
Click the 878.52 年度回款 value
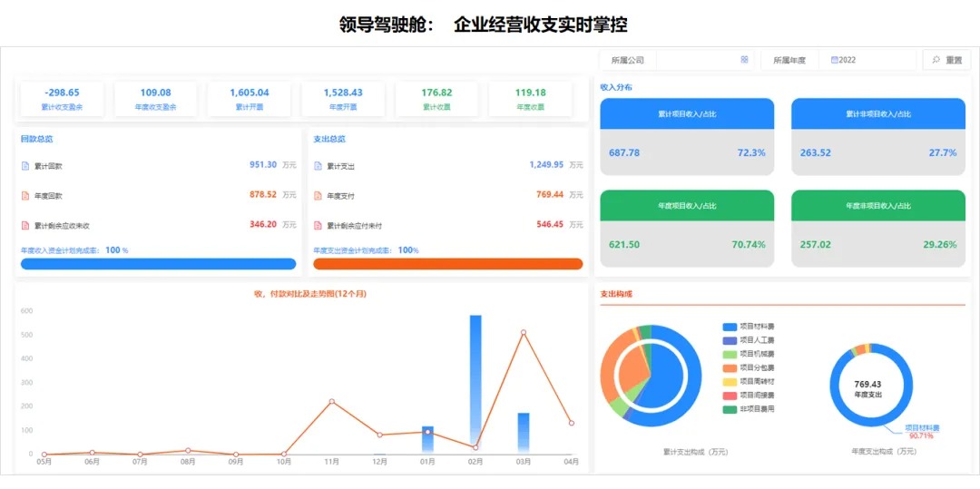[x=263, y=194]
